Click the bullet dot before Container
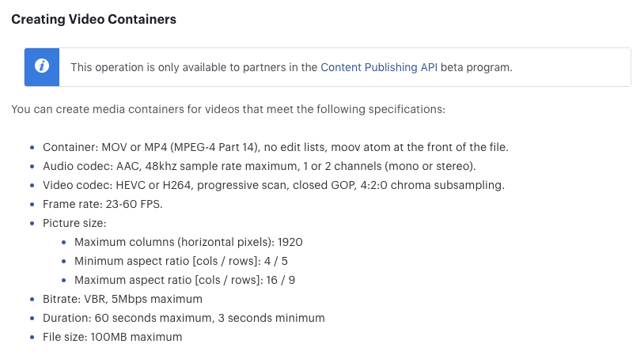The width and height of the screenshot is (644, 355). [x=32, y=148]
